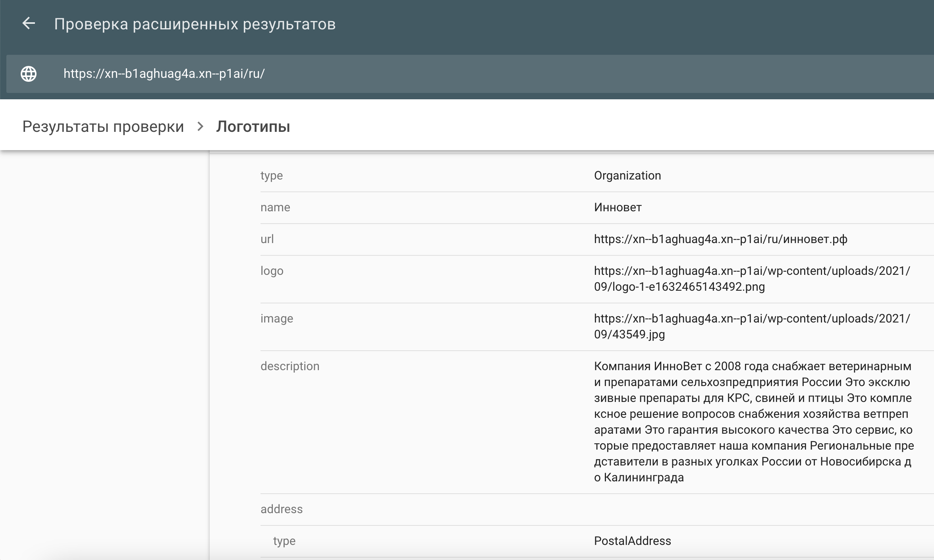Viewport: 934px width, 560px height.
Task: Select the Логотипы breadcrumb heading
Action: [253, 127]
